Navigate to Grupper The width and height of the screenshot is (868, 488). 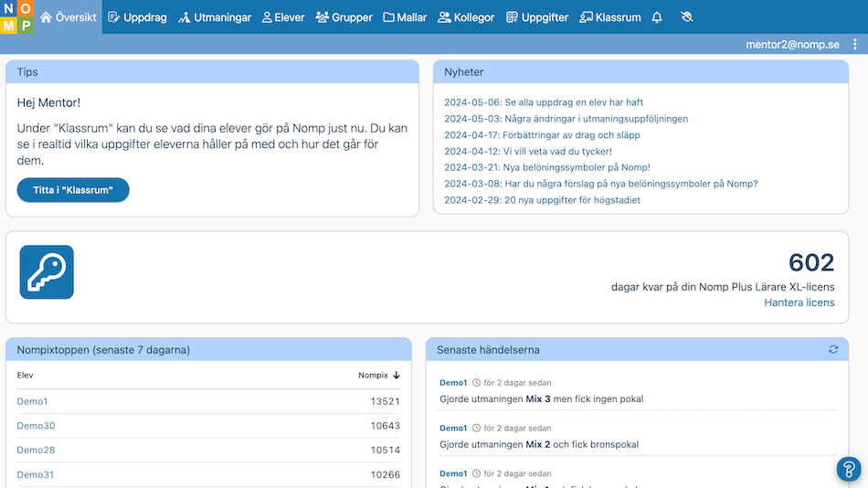click(344, 17)
